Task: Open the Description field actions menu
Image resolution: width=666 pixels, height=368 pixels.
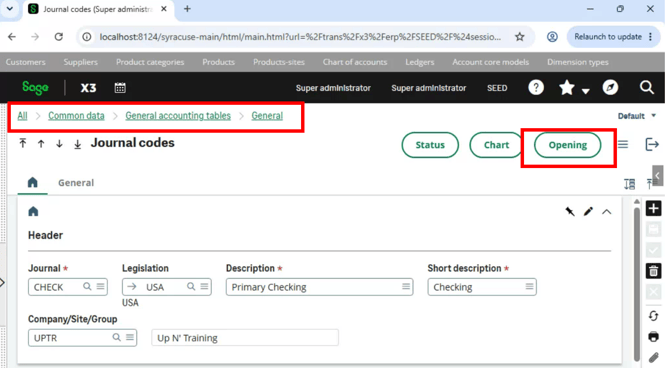Action: [406, 286]
